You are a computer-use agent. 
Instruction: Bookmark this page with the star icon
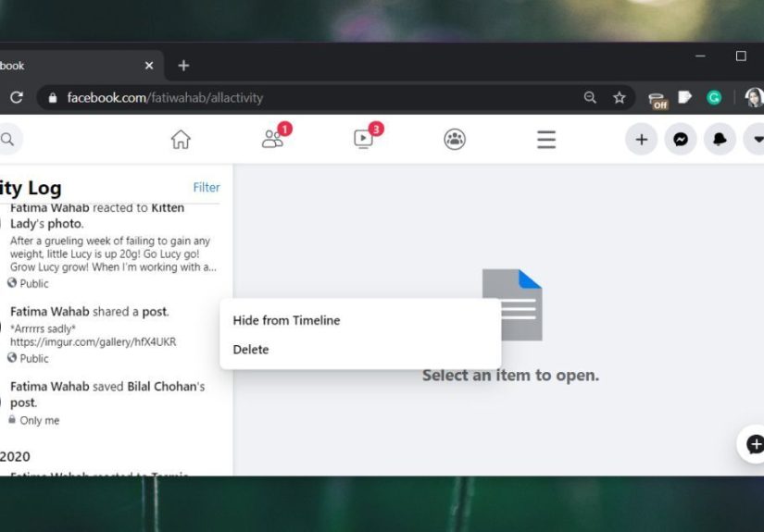point(620,98)
